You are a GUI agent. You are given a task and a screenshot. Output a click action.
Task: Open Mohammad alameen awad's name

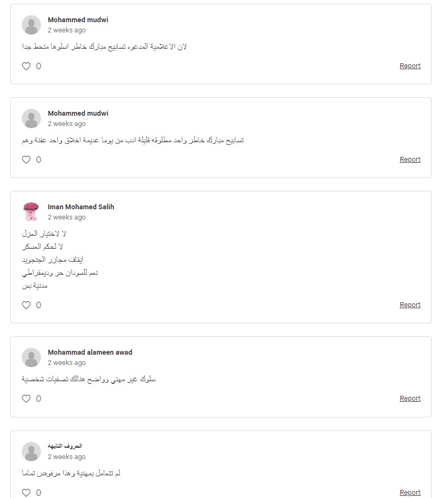(x=90, y=352)
